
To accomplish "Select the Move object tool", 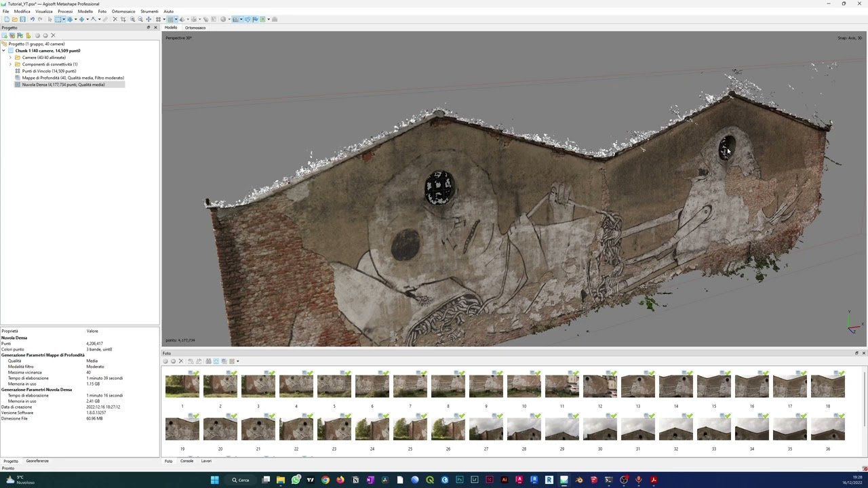I will click(81, 19).
